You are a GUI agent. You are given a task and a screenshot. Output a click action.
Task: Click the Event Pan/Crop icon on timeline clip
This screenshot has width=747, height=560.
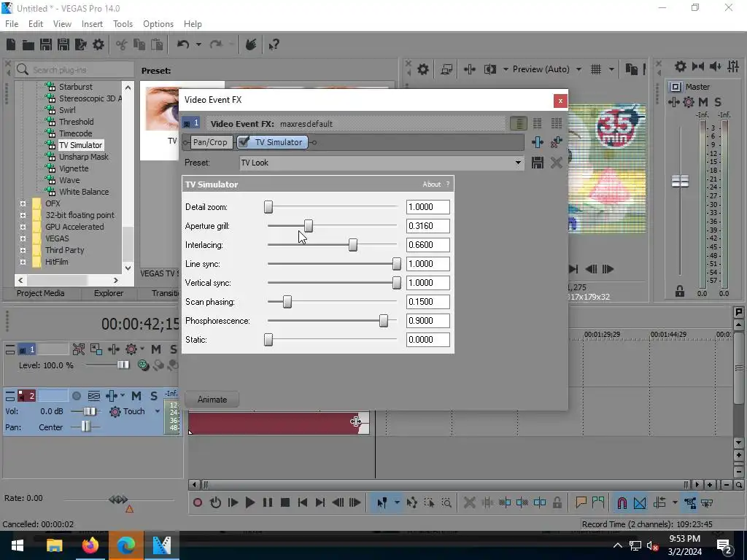(355, 421)
